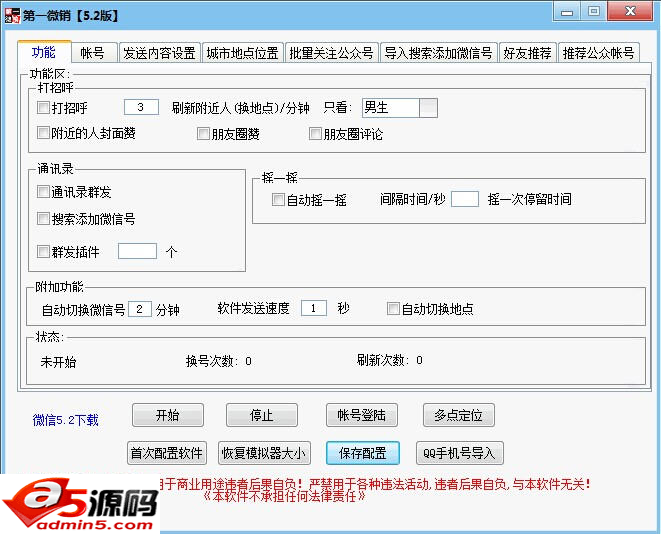
Task: Open the 微信5.2下载 link
Action: point(65,420)
